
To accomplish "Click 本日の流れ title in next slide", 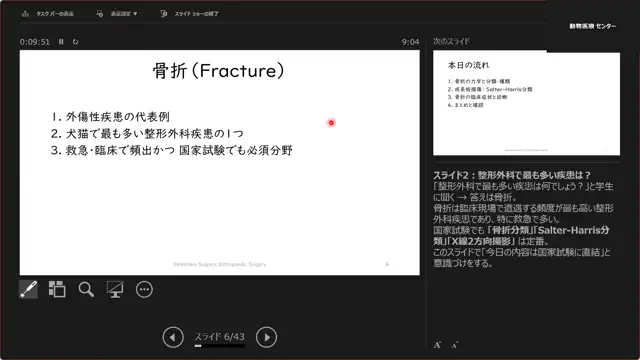I will (469, 65).
